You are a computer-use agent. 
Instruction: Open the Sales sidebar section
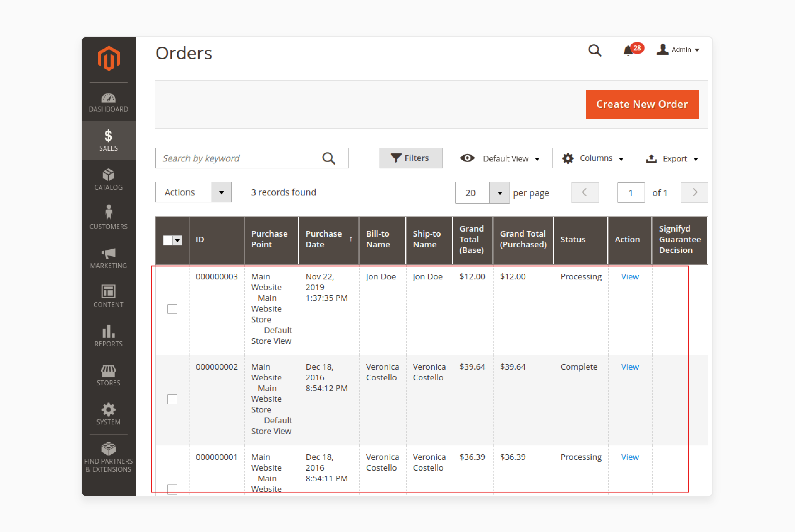pos(109,141)
